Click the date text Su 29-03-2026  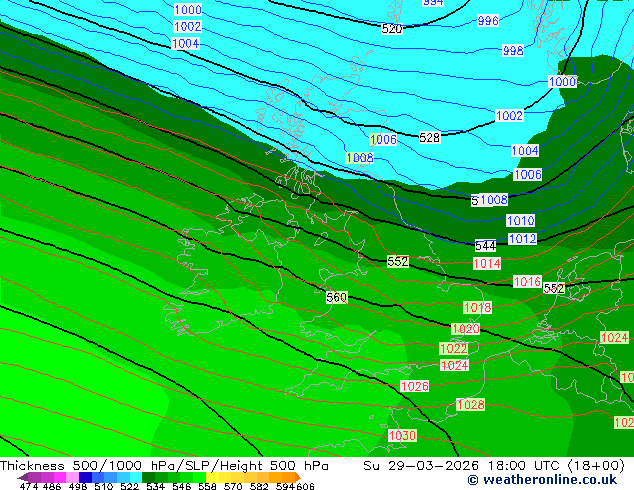point(421,466)
